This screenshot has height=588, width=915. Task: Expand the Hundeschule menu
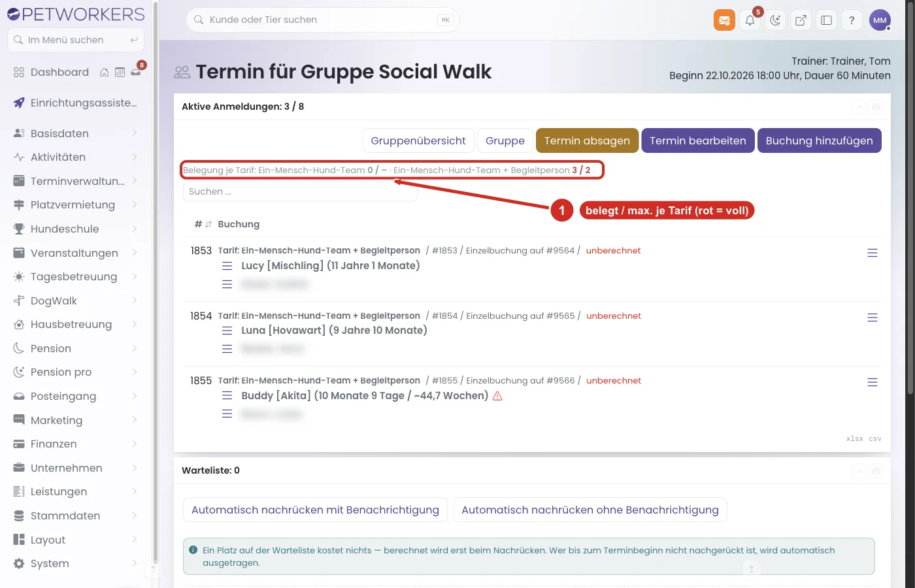75,229
